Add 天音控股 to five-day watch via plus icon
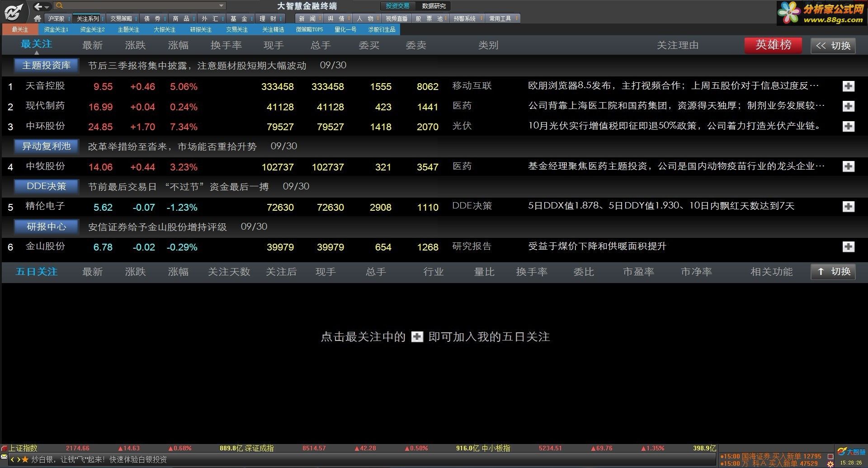 (848, 86)
